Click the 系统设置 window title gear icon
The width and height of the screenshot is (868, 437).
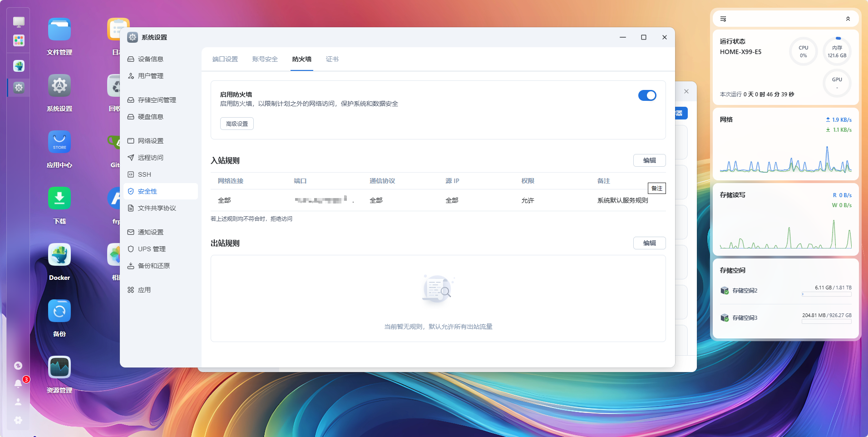(133, 37)
